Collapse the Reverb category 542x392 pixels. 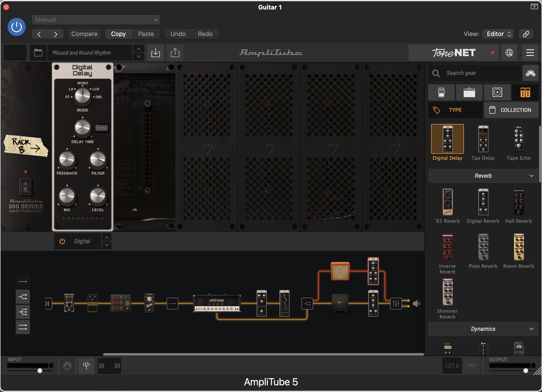483,176
